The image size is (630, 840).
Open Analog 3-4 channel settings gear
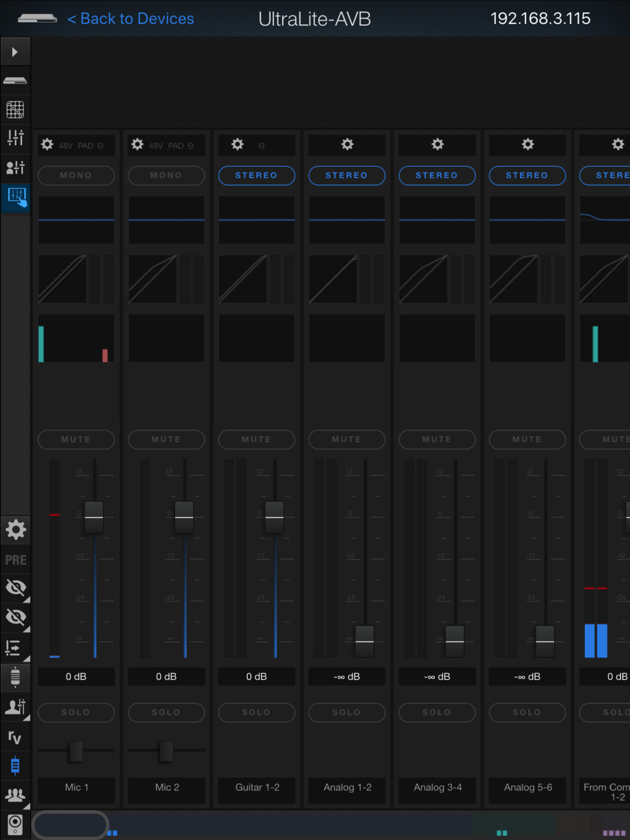(x=437, y=144)
